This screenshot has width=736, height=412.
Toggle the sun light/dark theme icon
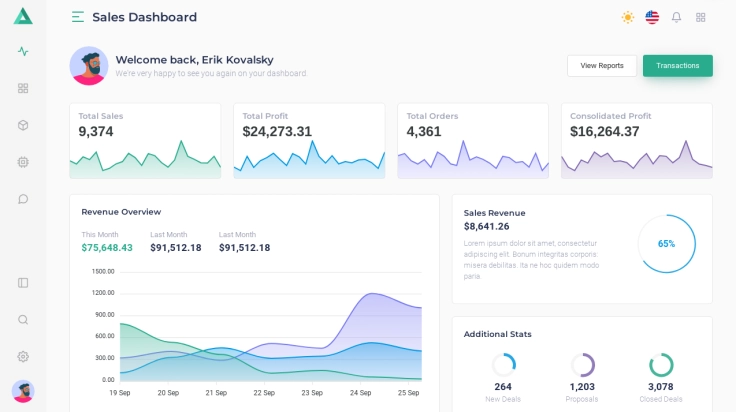(628, 17)
